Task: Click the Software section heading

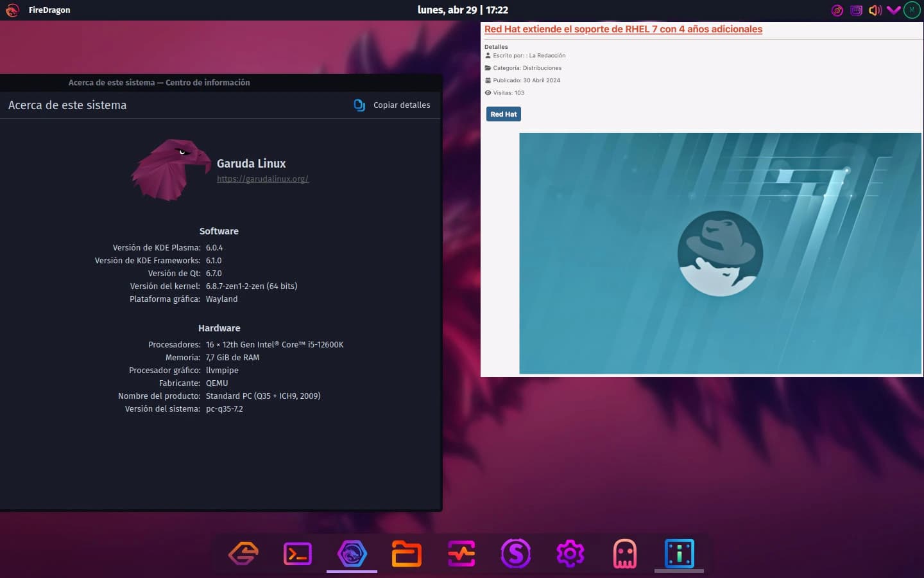Action: [219, 231]
